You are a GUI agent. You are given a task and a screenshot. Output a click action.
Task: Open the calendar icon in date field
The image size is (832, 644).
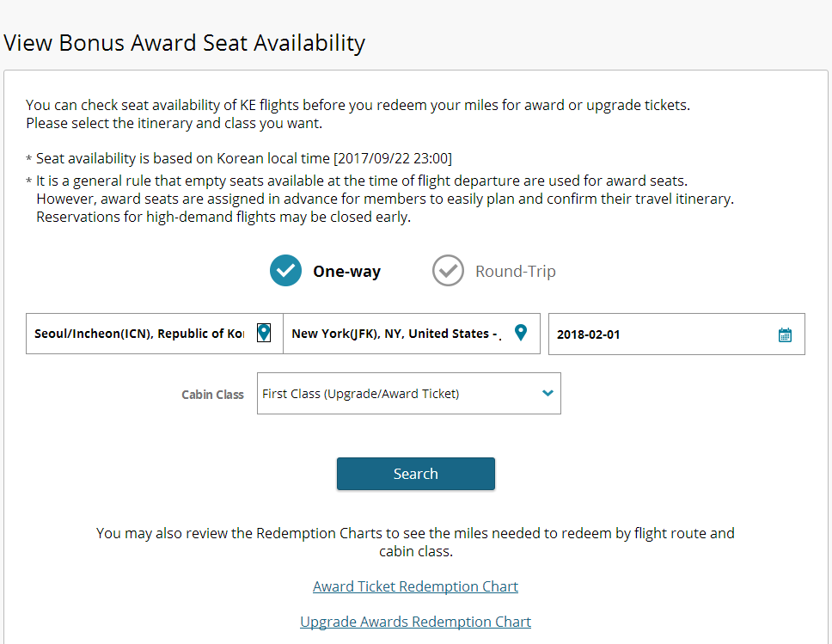pos(785,334)
